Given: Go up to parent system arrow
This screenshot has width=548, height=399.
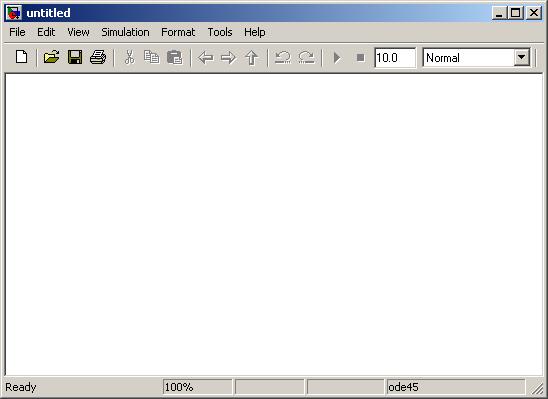Looking at the screenshot, I should pos(252,58).
